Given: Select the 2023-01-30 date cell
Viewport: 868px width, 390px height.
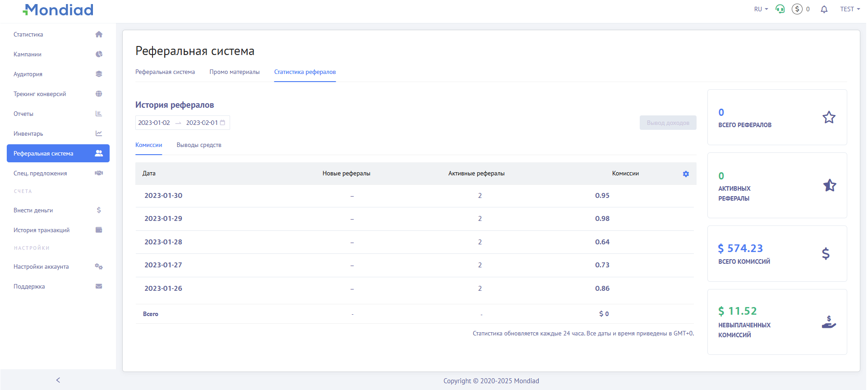Looking at the screenshot, I should pos(163,196).
